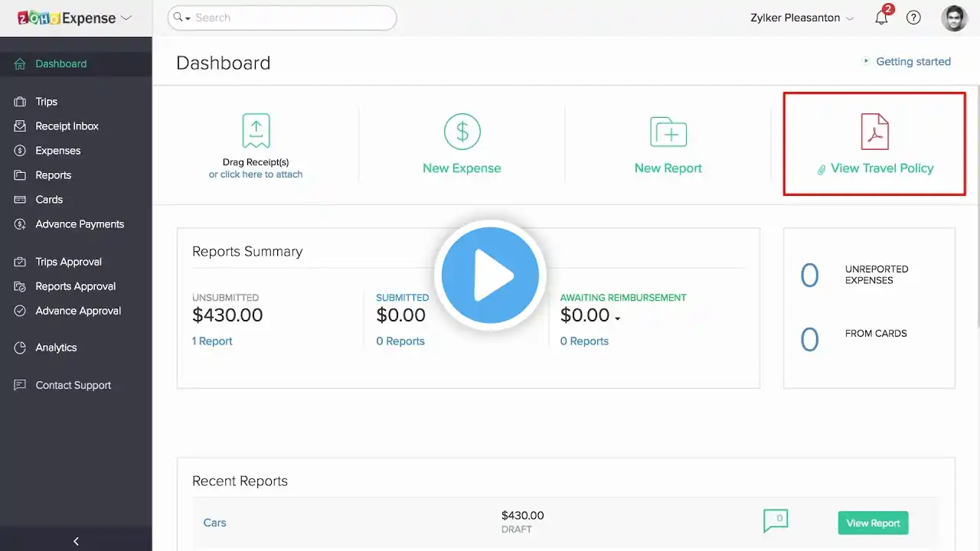Click the Analytics pie chart icon

[x=20, y=347]
